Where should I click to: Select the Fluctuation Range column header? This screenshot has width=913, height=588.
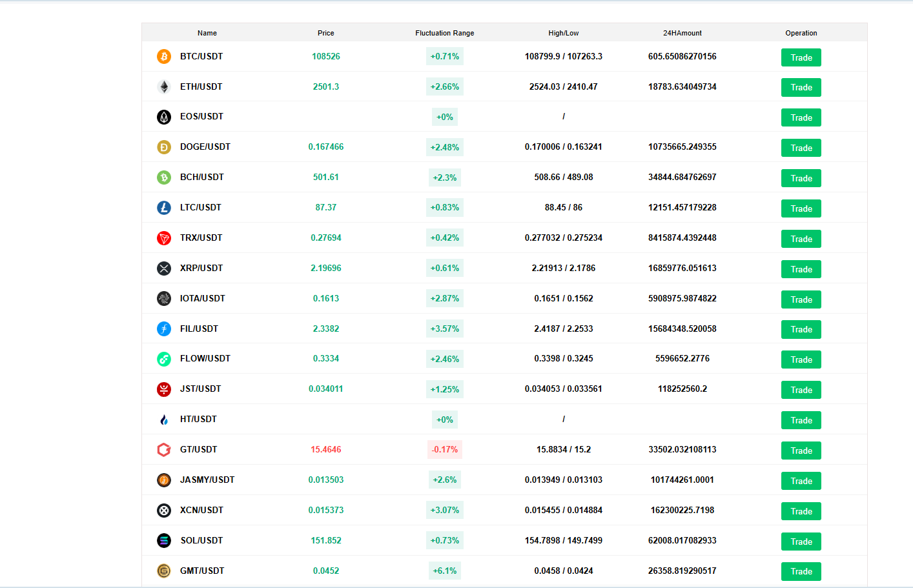tap(445, 33)
